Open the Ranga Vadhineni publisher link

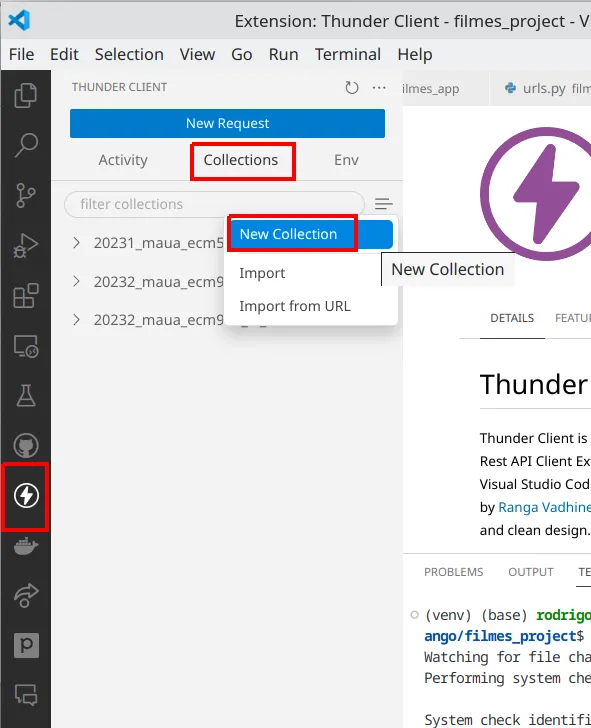point(544,507)
